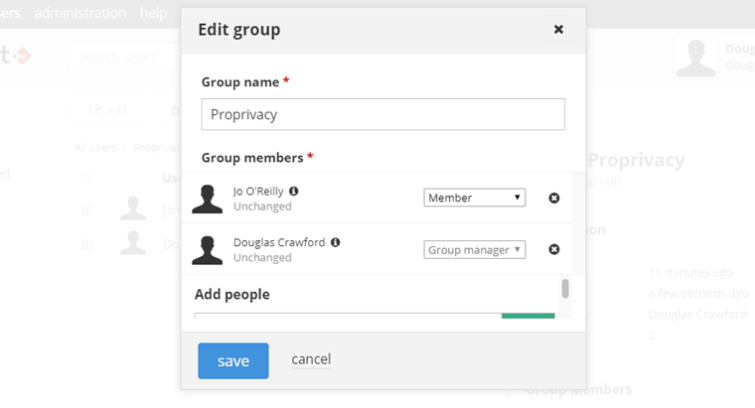Remove Douglas Crawford from group members
This screenshot has width=755, height=408.
(x=554, y=249)
